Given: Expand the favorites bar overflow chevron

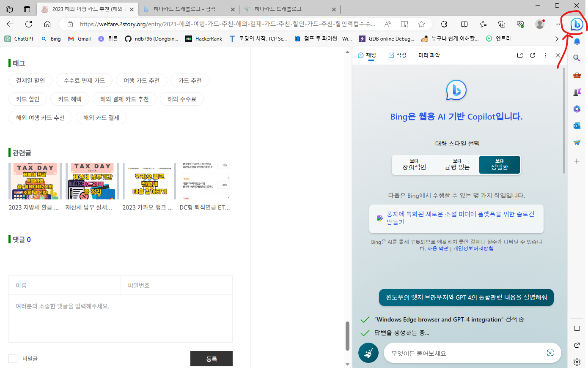Looking at the screenshot, I should coord(558,38).
